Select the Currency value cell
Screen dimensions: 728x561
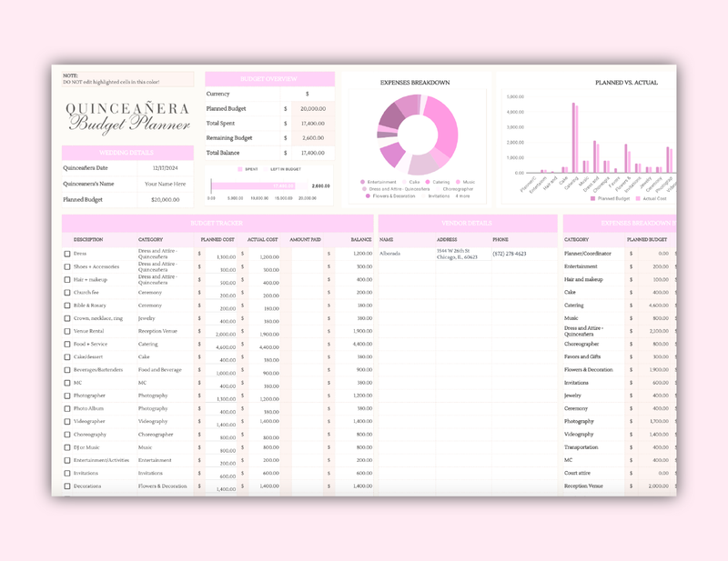(308, 93)
